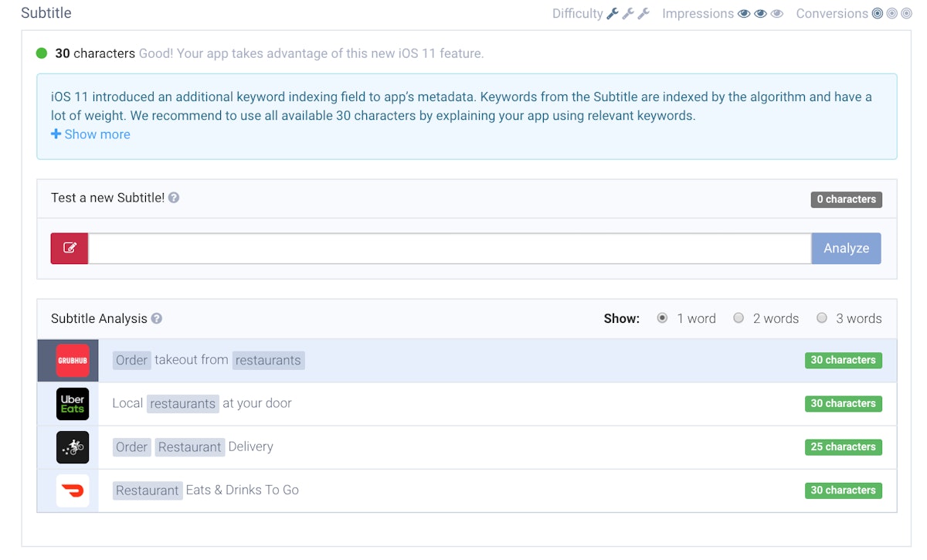
Task: Select the 3 words radio option
Action: tap(822, 318)
